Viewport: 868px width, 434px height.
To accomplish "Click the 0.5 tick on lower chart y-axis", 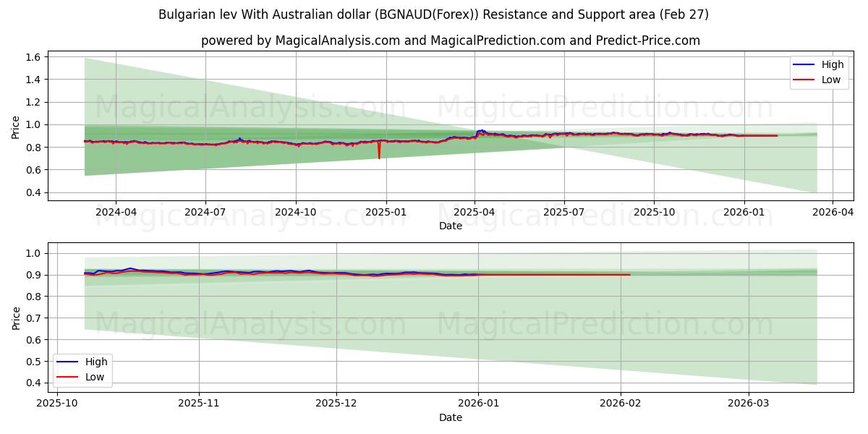I will [34, 361].
